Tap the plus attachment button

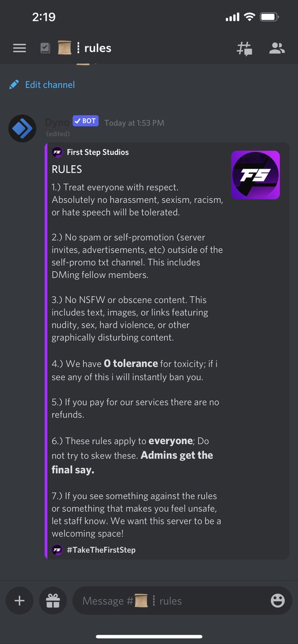click(x=19, y=601)
